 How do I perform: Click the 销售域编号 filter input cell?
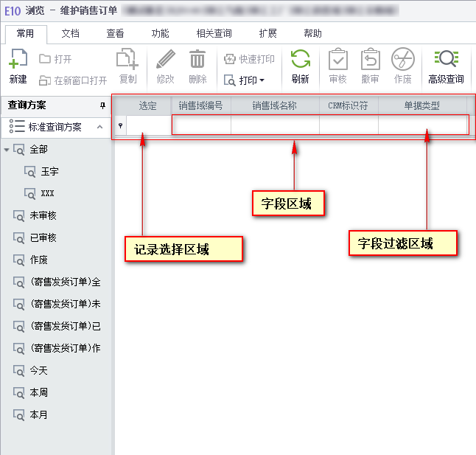click(x=200, y=126)
